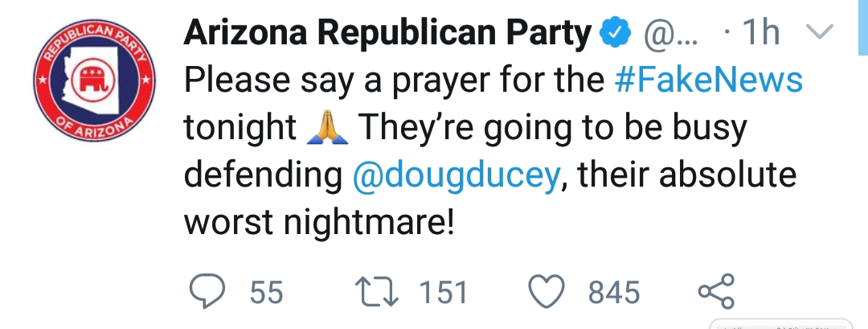Click the elephant logo in avatar
Screen dimensions: 868x329
pos(93,79)
